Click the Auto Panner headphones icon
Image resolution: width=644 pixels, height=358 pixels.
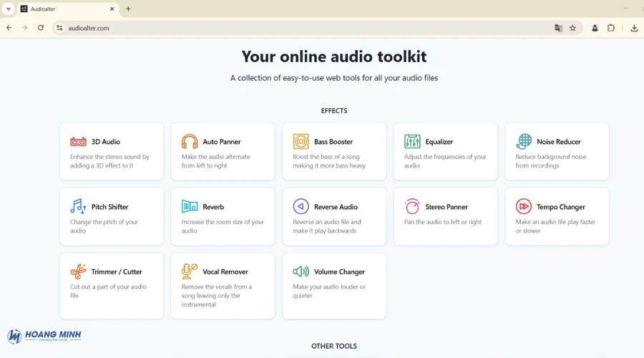(x=190, y=141)
